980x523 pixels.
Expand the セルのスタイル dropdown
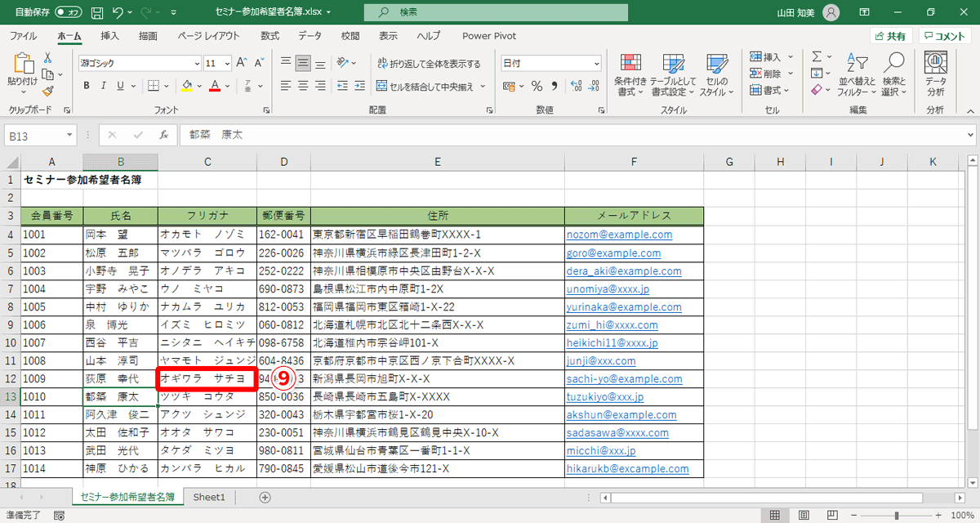pyautogui.click(x=716, y=75)
